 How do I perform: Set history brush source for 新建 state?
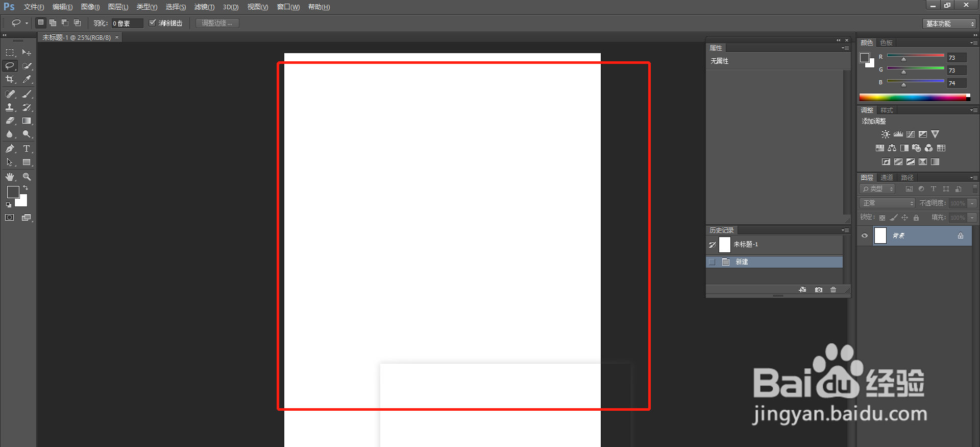(x=712, y=262)
